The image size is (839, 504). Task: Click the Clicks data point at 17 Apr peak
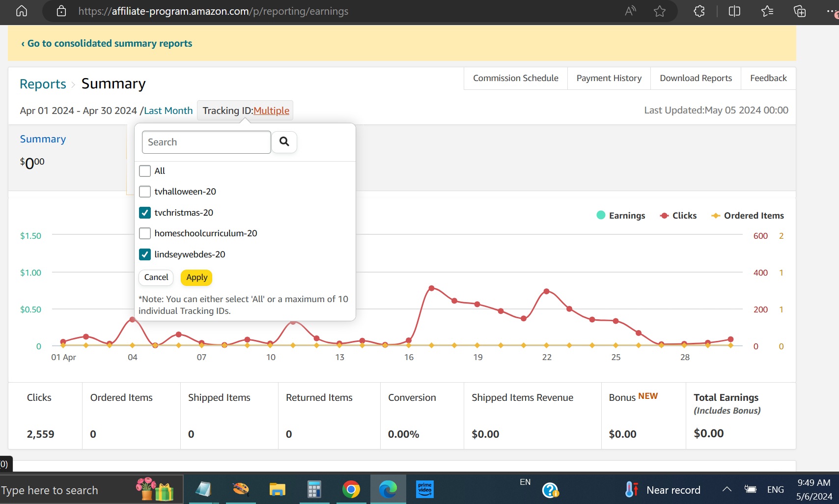click(431, 288)
